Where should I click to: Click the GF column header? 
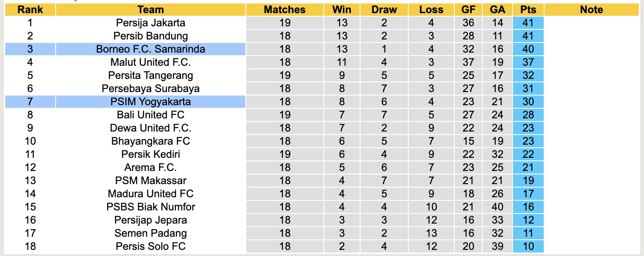[468, 10]
